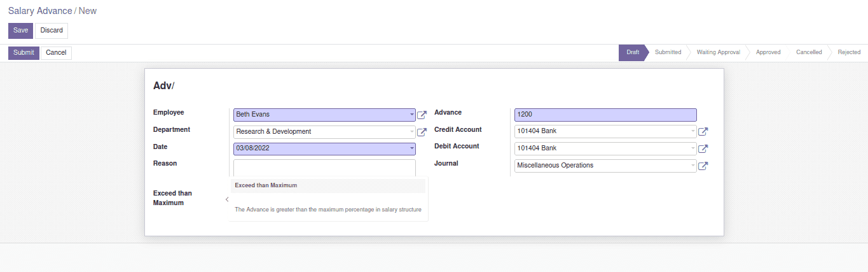
Task: Expand the Journal dropdown
Action: pos(692,166)
